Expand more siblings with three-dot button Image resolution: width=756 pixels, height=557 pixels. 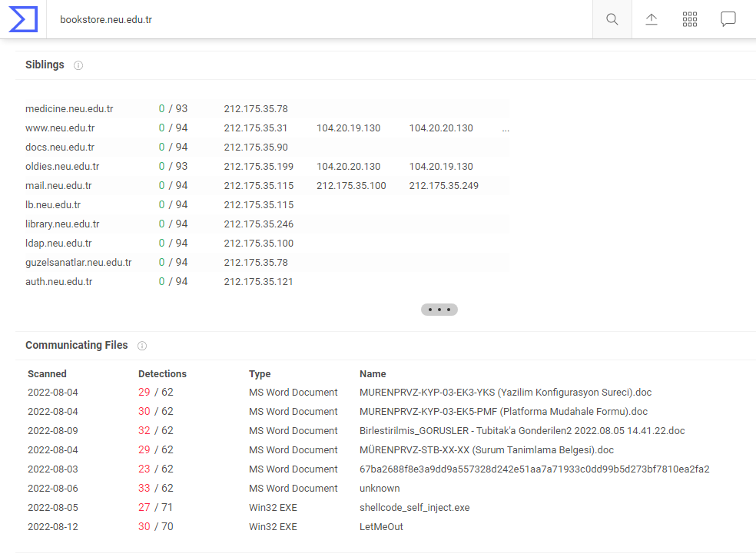[439, 310]
